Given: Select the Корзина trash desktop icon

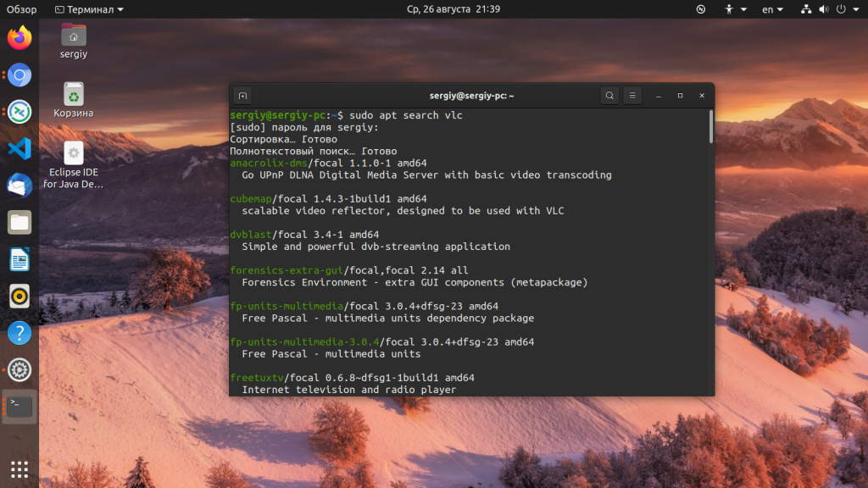Looking at the screenshot, I should tap(74, 94).
